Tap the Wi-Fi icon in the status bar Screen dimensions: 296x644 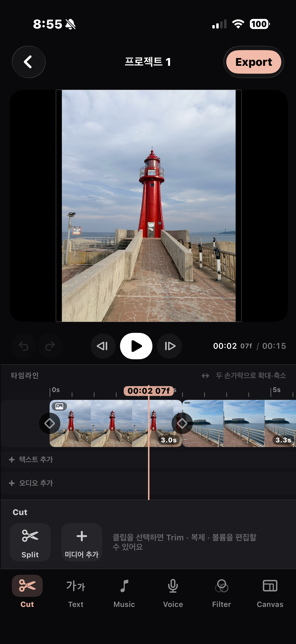click(238, 24)
